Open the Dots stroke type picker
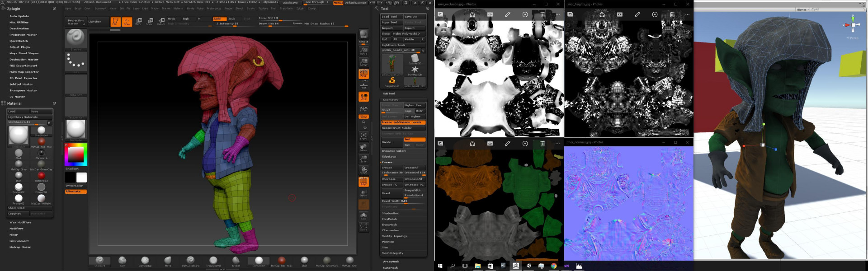 [76, 62]
